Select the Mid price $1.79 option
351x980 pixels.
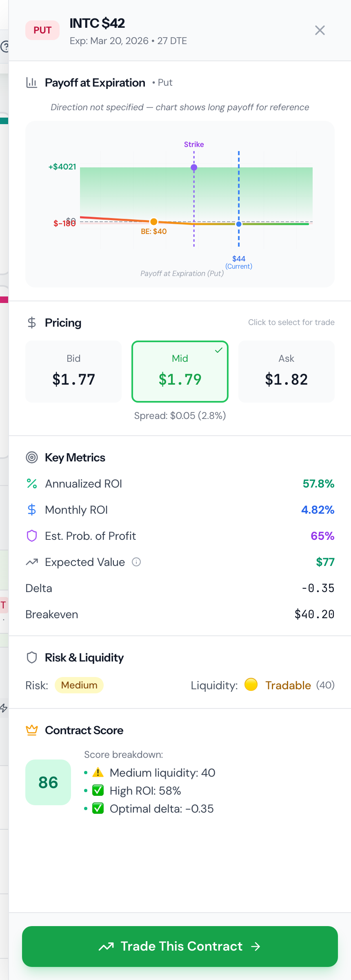click(x=180, y=372)
